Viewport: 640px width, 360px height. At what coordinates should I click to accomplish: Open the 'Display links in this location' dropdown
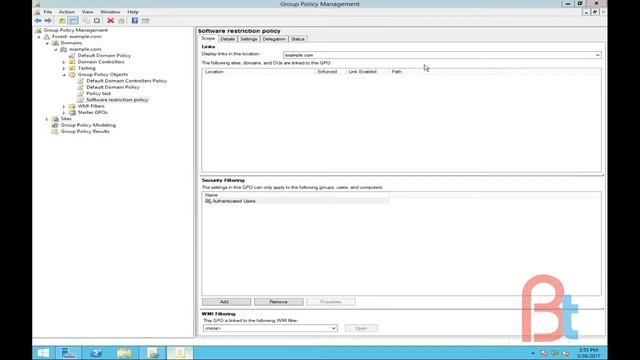pos(442,55)
